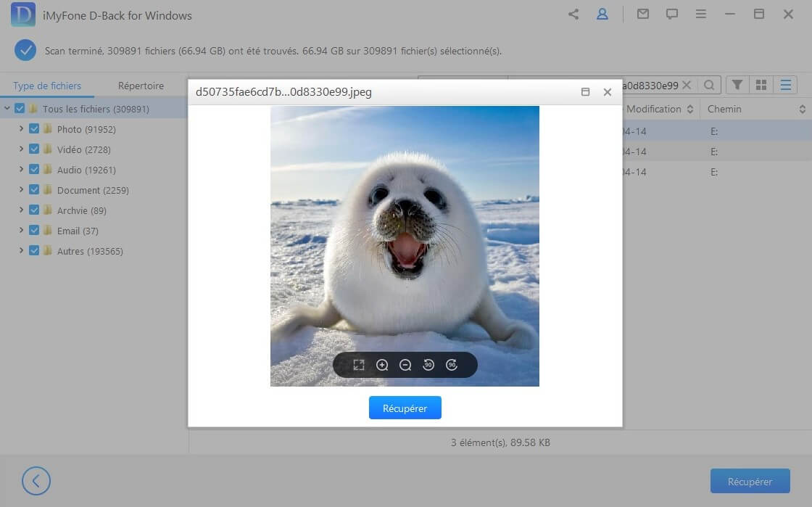Clear the search query text

point(687,85)
